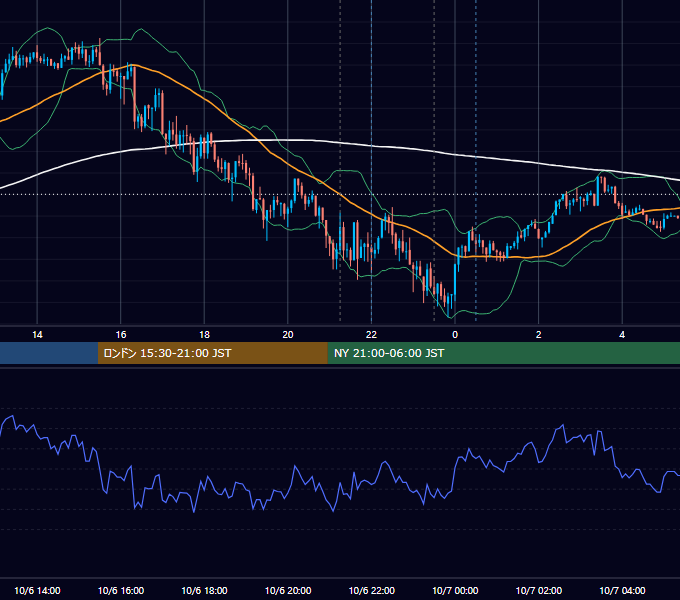Click hour label 0 on price chart axis
This screenshot has height=600, width=680.
click(x=455, y=335)
